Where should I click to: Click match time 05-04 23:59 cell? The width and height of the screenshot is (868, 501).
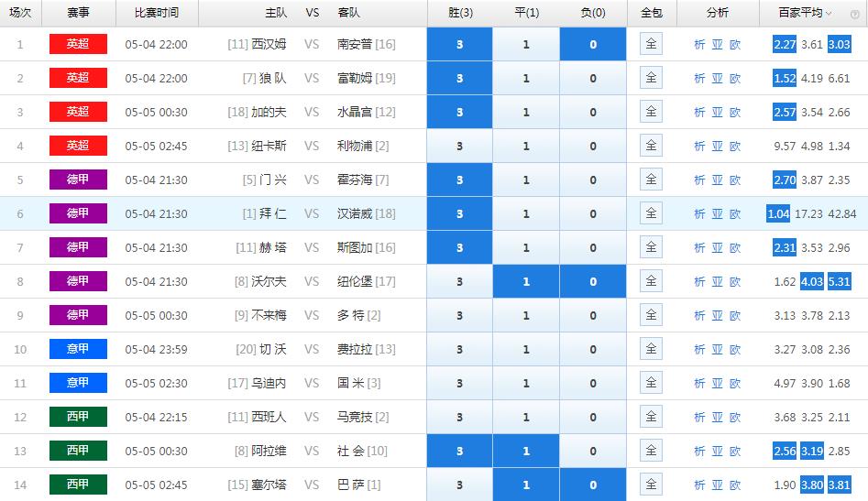pos(156,349)
